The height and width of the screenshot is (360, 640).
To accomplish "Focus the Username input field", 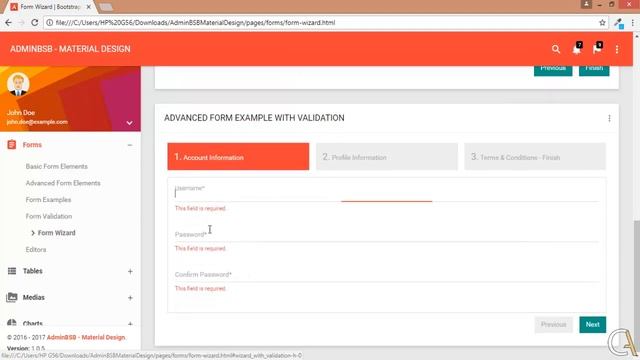I will click(387, 193).
